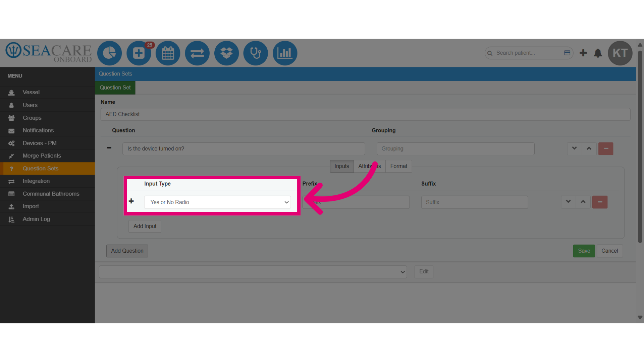Select the Question Set tab
The image size is (644, 362).
coord(115,87)
